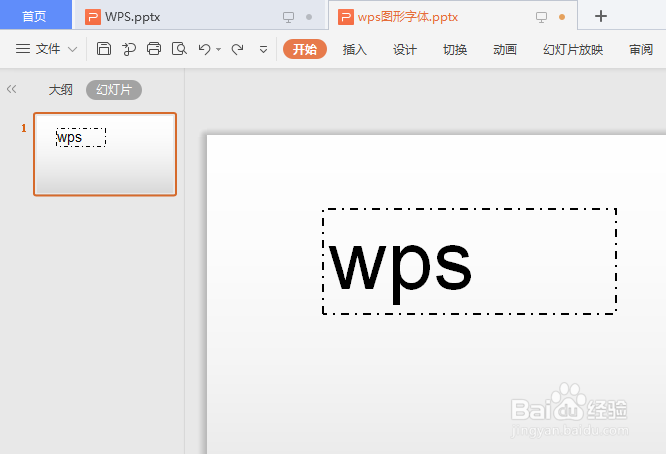Viewport: 666px width, 454px height.
Task: Go to the 首页 home tab
Action: click(x=34, y=16)
